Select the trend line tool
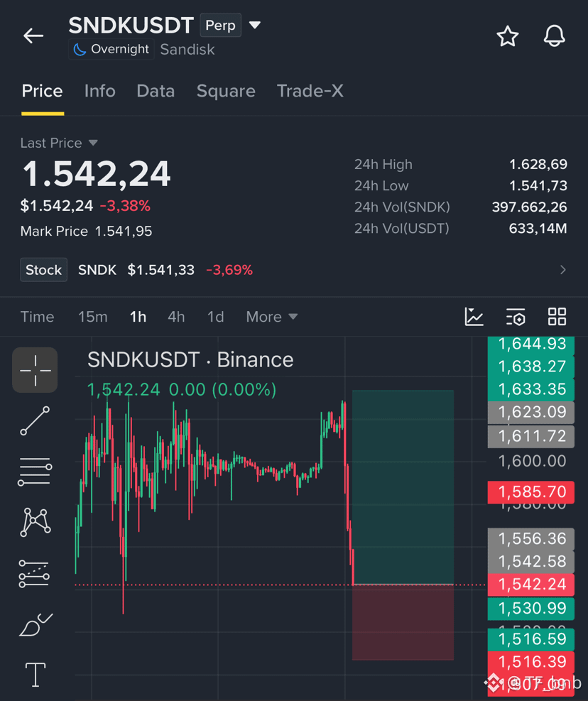The image size is (588, 701). (35, 420)
